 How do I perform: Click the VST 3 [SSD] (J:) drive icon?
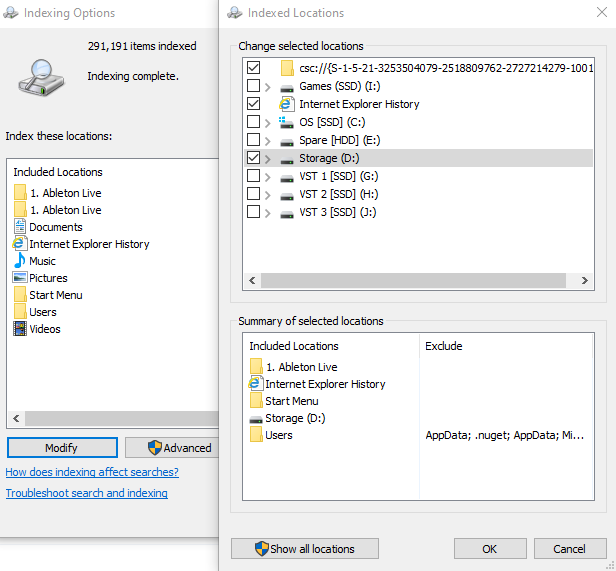tap(287, 215)
